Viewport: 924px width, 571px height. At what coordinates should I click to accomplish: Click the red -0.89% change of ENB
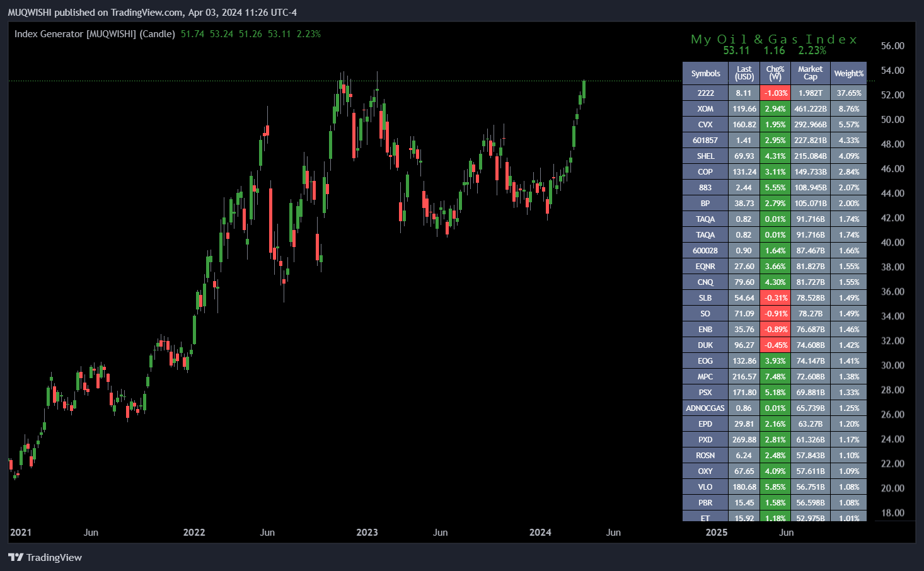click(x=775, y=329)
